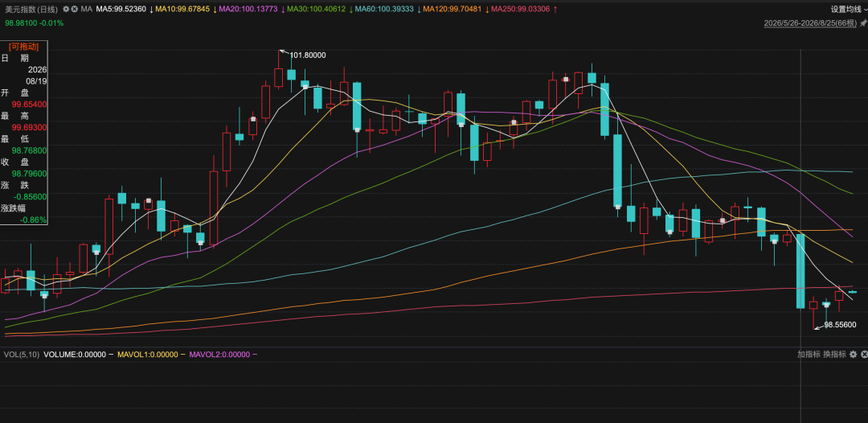The image size is (868, 423).
Task: Select the MA250:99.03306 label
Action: [x=521, y=10]
